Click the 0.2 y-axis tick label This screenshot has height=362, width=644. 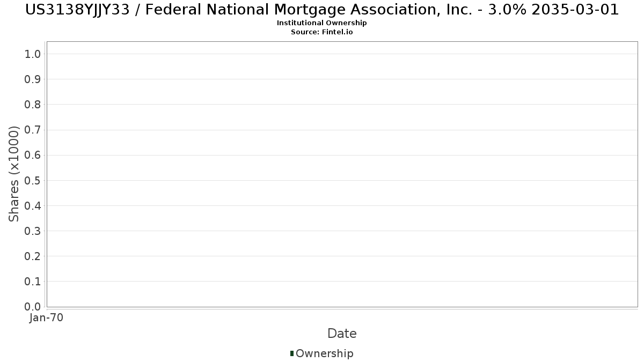click(x=33, y=256)
